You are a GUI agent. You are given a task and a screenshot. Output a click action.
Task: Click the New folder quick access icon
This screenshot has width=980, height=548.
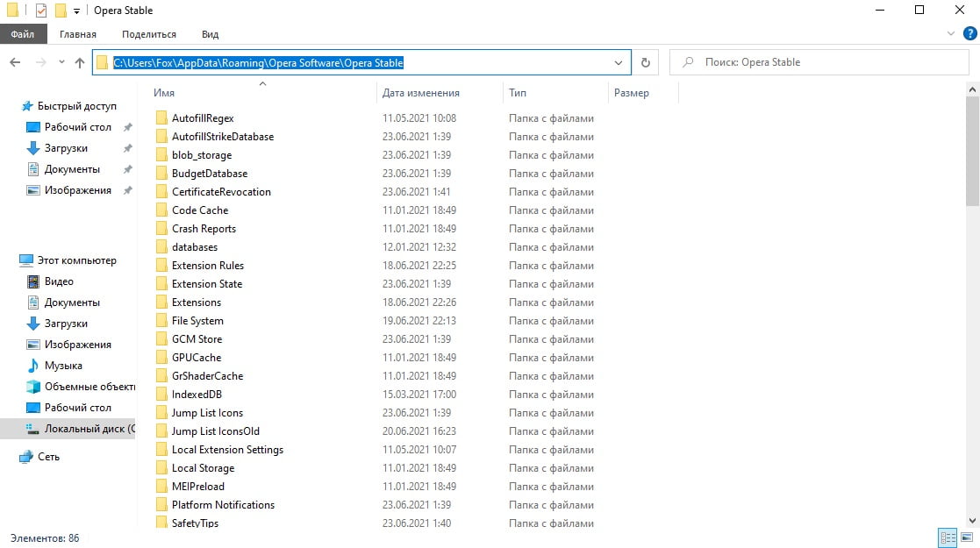click(x=61, y=10)
